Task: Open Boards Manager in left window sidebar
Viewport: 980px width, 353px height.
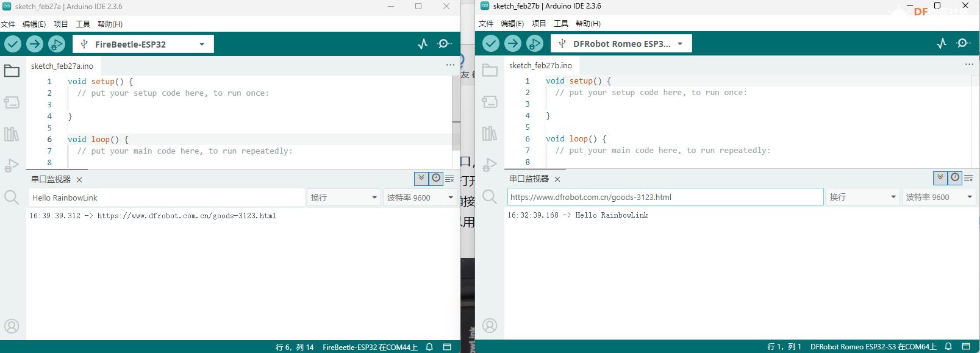Action: coord(12,102)
